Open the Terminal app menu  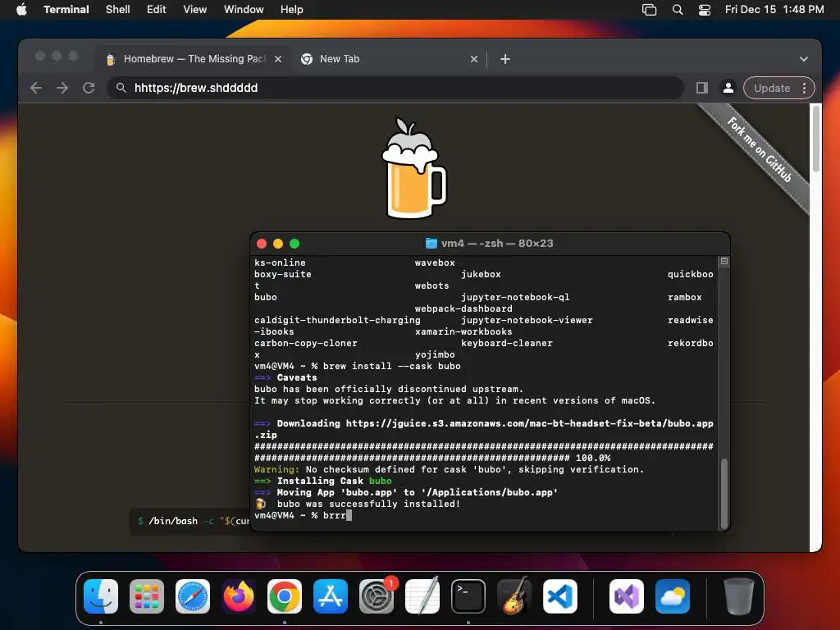(66, 9)
